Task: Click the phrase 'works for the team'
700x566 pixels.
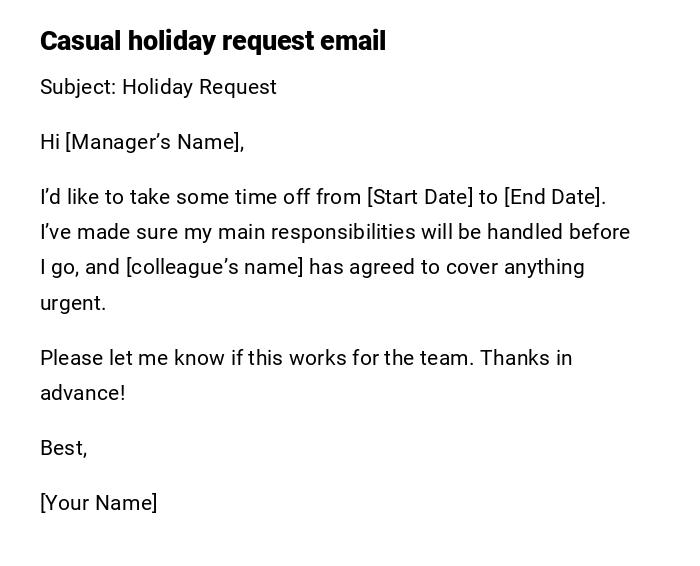Action: click(380, 358)
